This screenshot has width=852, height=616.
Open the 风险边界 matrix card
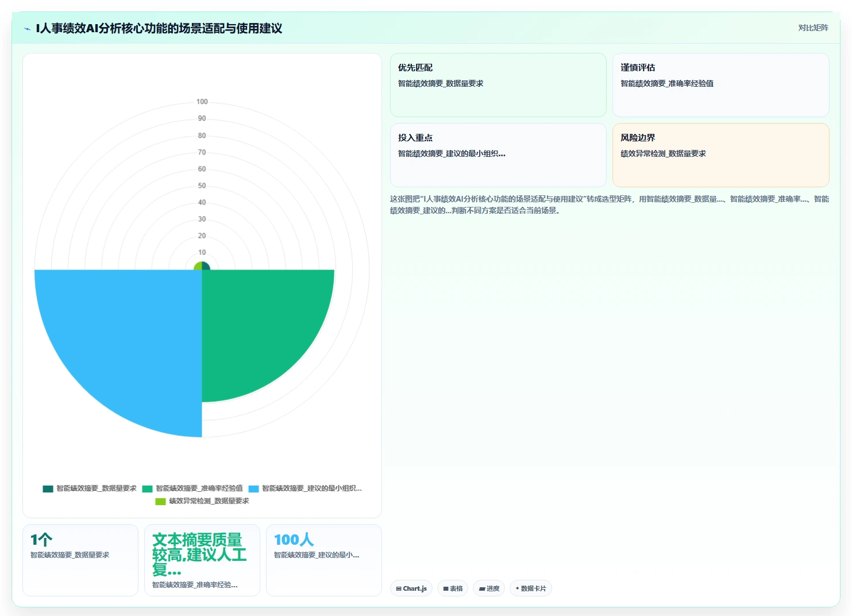click(x=720, y=155)
